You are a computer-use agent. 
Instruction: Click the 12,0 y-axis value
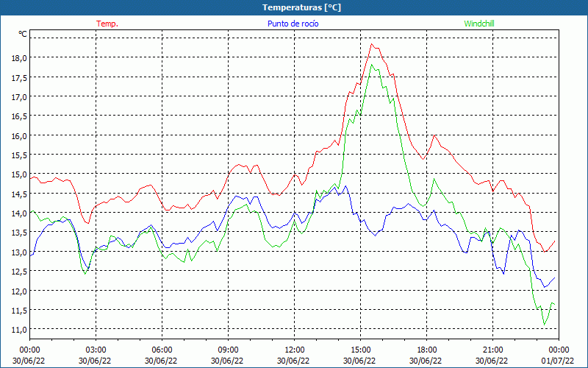point(20,291)
